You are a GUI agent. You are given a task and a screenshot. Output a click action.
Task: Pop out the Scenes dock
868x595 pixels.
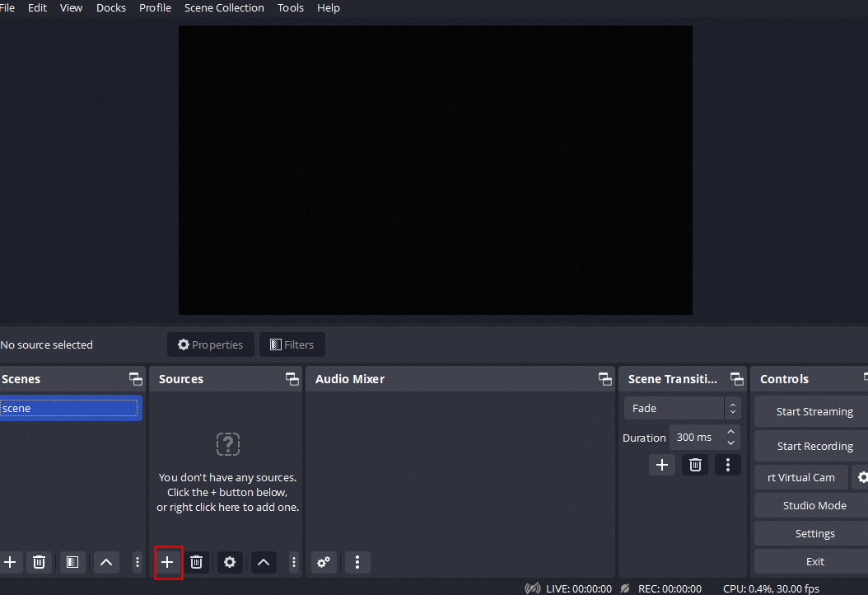pyautogui.click(x=136, y=379)
